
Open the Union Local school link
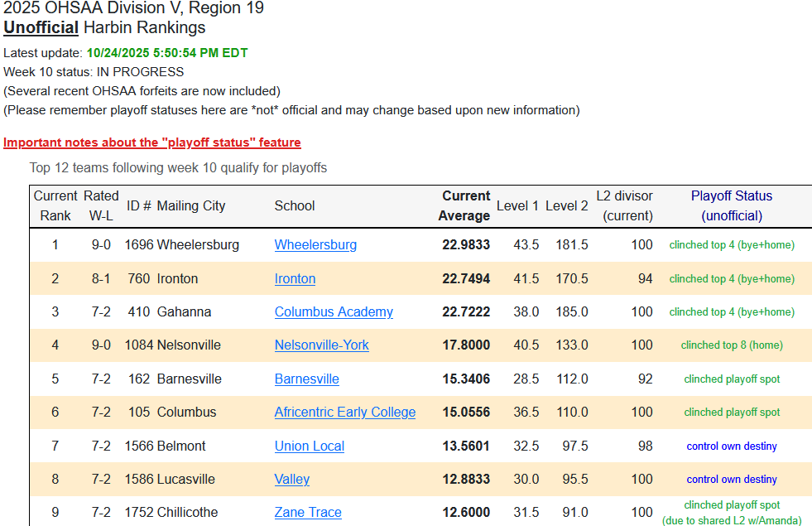[x=309, y=446]
